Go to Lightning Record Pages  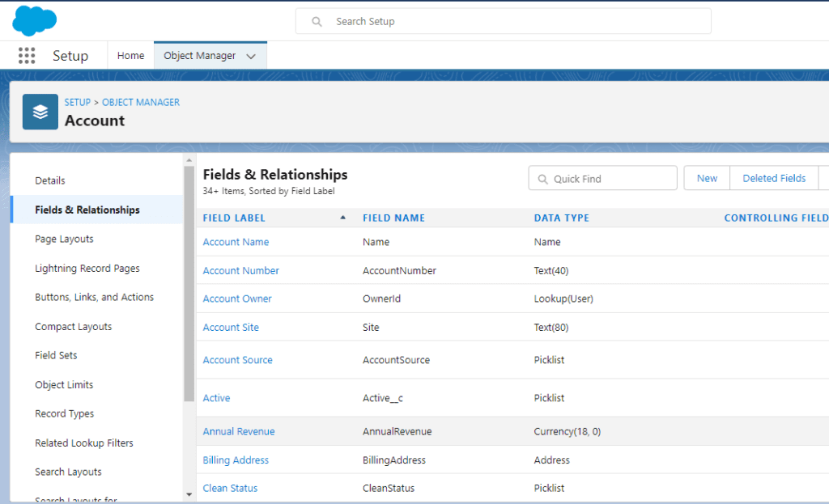click(x=87, y=269)
